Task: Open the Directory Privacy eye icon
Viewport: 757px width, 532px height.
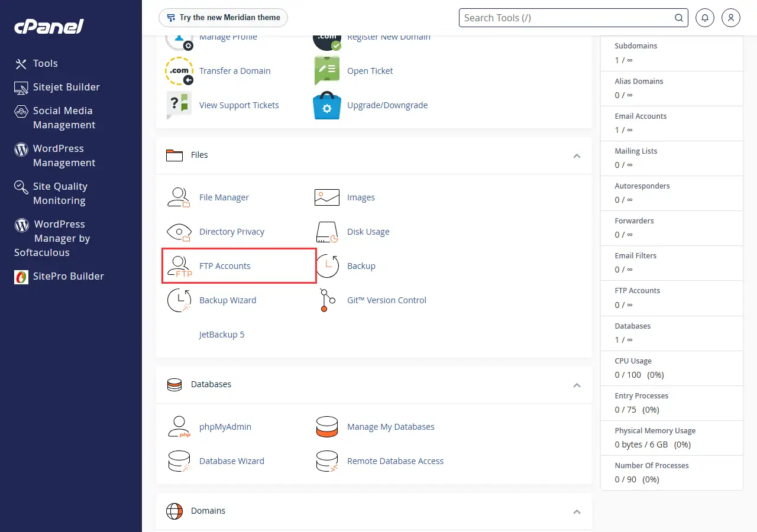Action: tap(179, 232)
